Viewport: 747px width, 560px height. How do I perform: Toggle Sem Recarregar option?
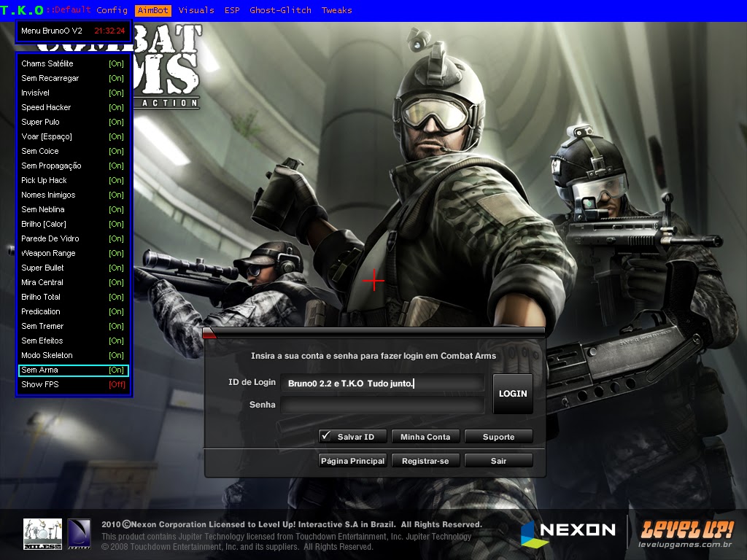pyautogui.click(x=73, y=78)
